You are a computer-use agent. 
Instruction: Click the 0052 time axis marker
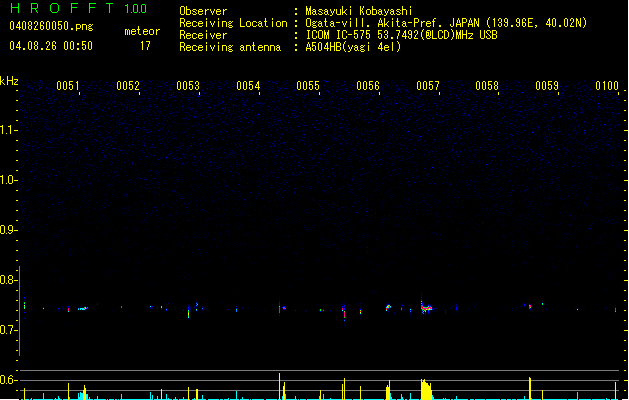click(128, 86)
